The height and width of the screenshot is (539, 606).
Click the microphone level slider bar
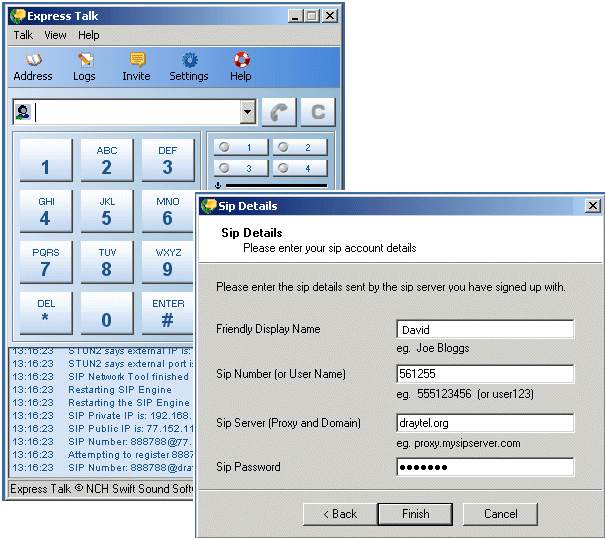pyautogui.click(x=276, y=185)
